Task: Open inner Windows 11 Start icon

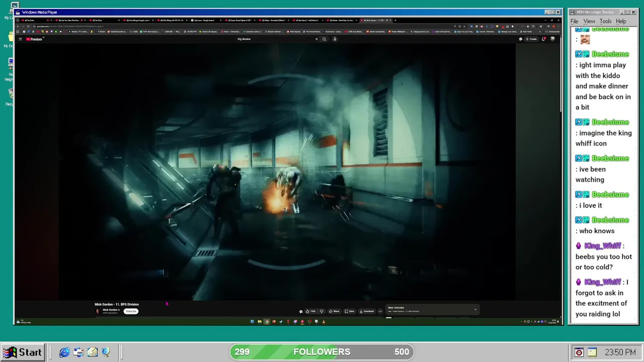Action: [253, 322]
